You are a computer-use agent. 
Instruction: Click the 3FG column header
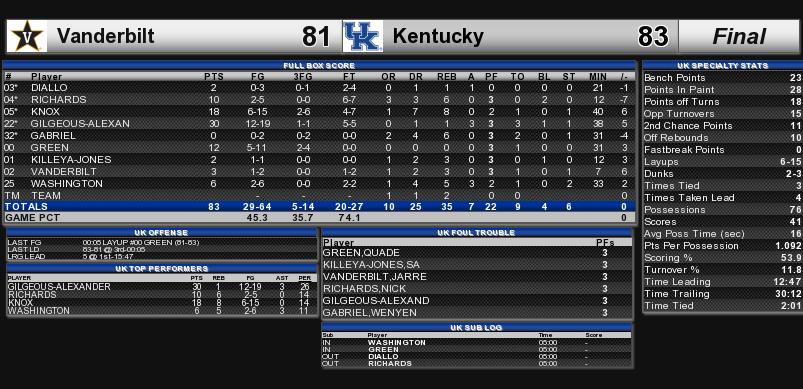(303, 77)
